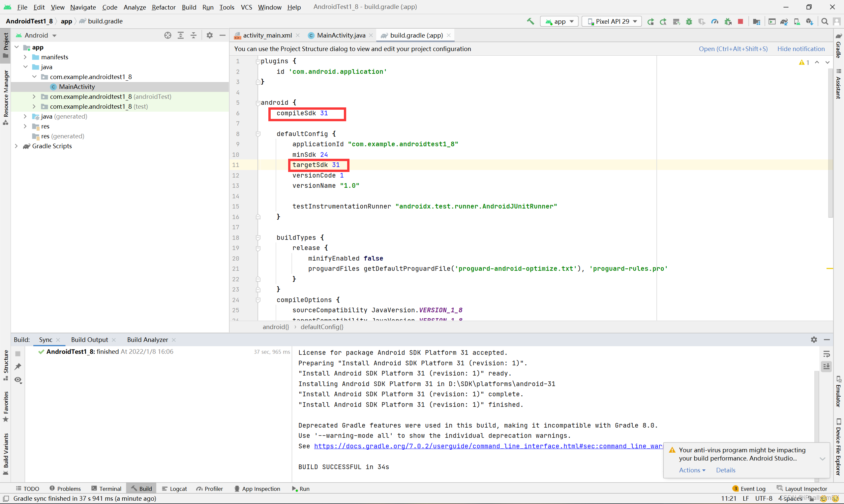Viewport: 844px width, 504px height.
Task: Collapse the app module node
Action: click(x=17, y=47)
